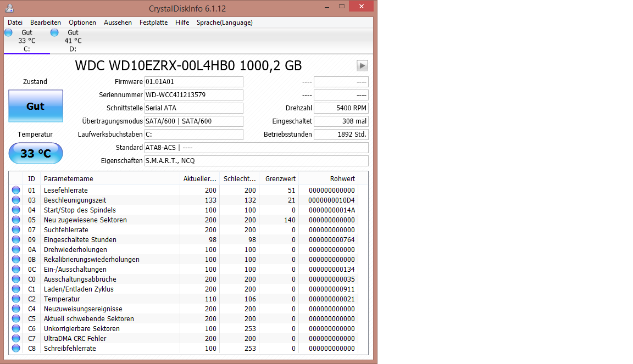Image resolution: width=633 pixels, height=364 pixels.
Task: Click status orb for Rekalibrierungswiederholungen row
Action: pyautogui.click(x=16, y=260)
